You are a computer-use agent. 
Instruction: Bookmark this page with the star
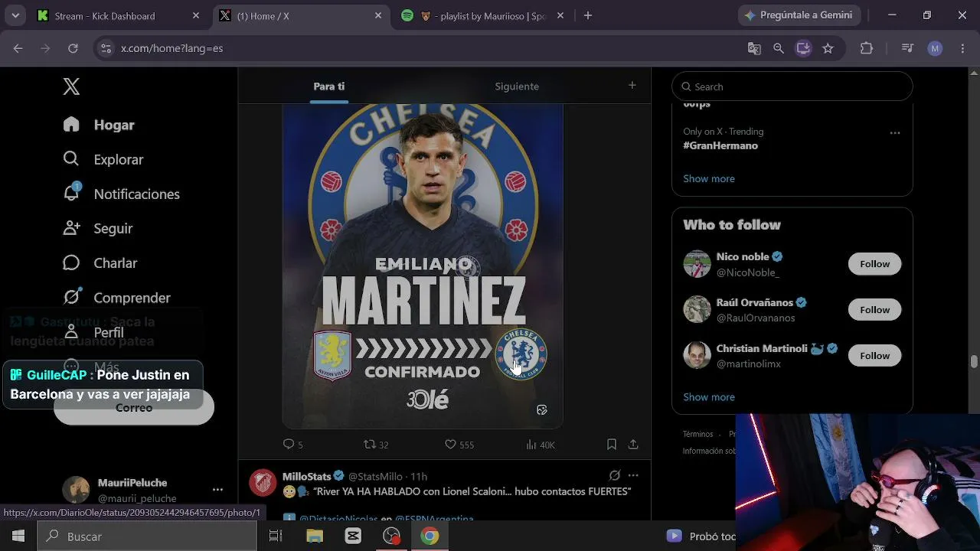(828, 48)
